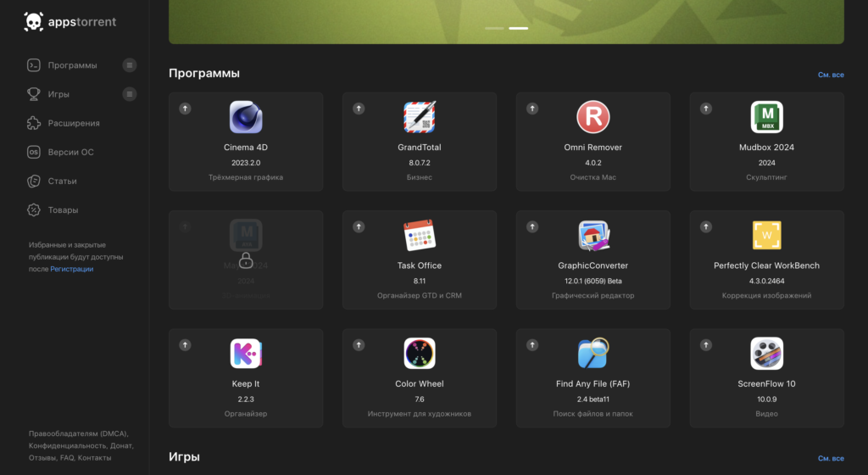The image size is (868, 475).
Task: Click the appstorrent skull logo
Action: tap(33, 21)
